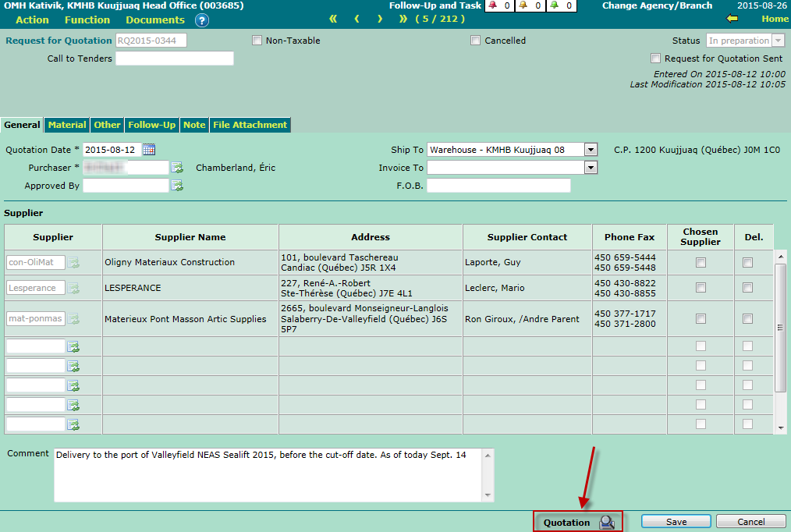Switch to the Material tab
791x532 pixels.
tap(67, 125)
